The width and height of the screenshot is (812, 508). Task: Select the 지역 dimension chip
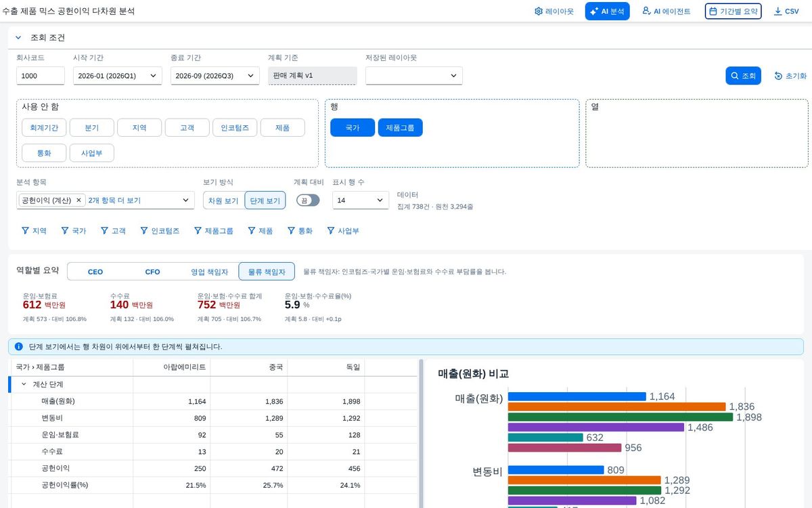tap(139, 127)
